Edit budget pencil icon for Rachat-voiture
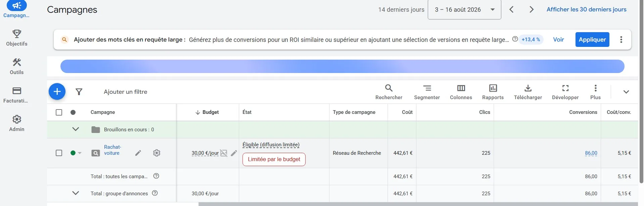The height and width of the screenshot is (206, 644). [234, 153]
